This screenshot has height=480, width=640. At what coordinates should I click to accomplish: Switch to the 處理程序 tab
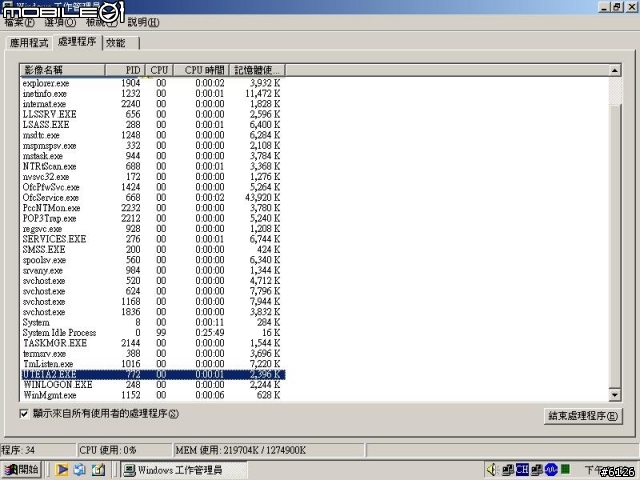77,42
